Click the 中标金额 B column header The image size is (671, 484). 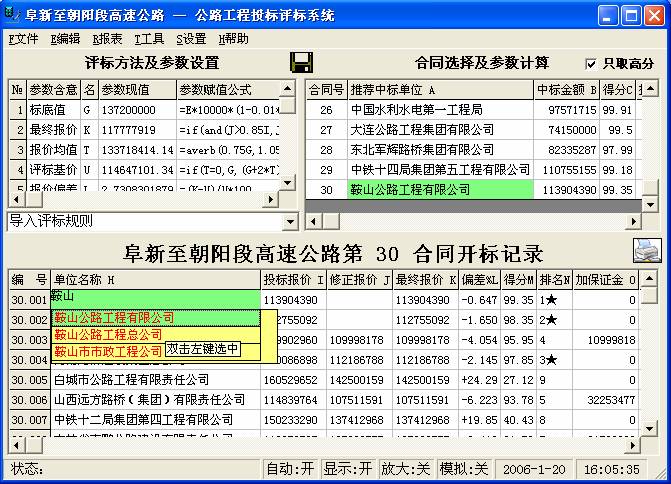(x=566, y=90)
